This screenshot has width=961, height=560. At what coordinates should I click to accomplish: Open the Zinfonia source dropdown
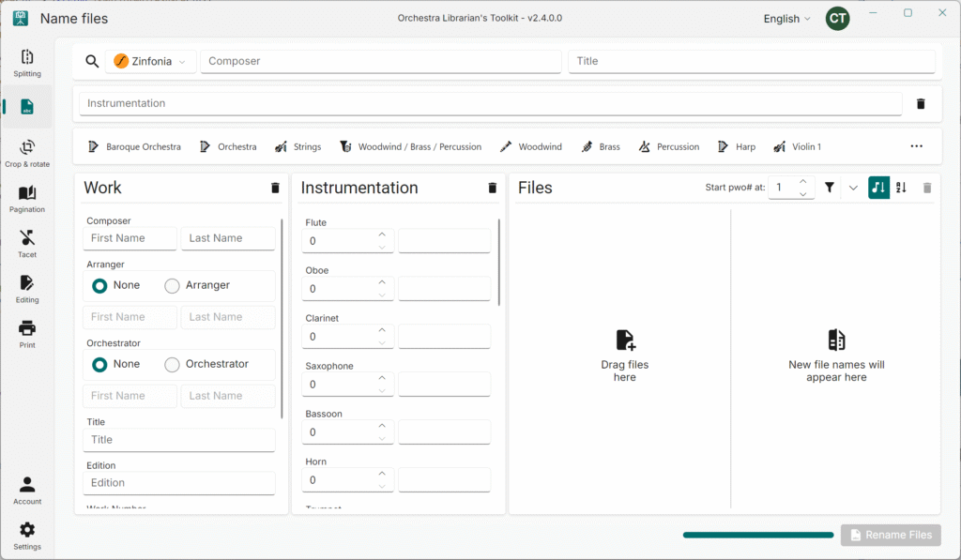(x=150, y=61)
